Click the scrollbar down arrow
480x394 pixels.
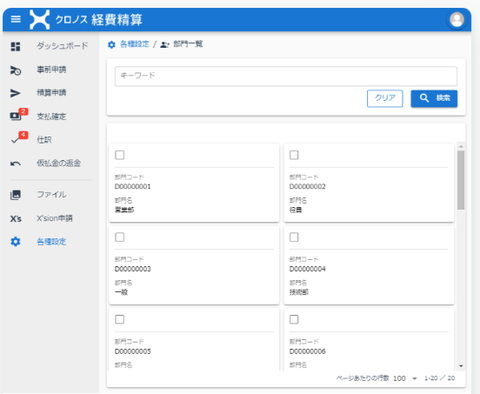point(461,366)
